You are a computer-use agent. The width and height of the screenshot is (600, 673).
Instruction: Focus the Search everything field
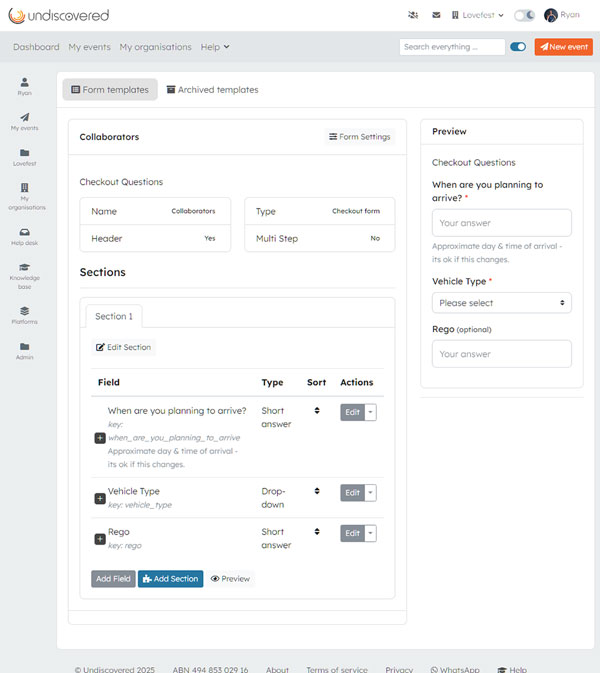click(x=452, y=47)
